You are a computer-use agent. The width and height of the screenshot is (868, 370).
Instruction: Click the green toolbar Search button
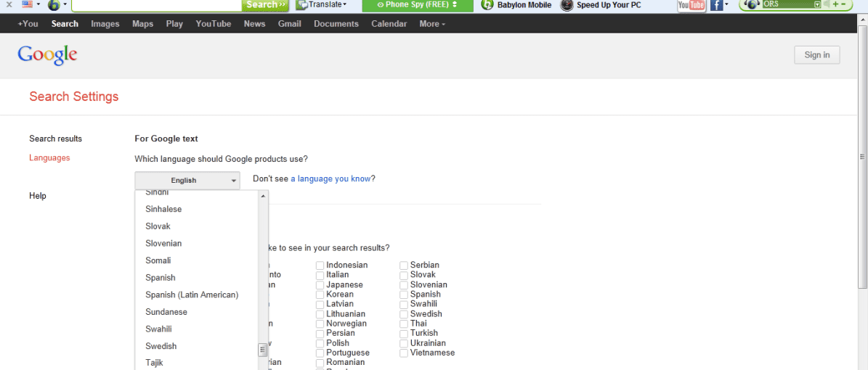point(266,5)
